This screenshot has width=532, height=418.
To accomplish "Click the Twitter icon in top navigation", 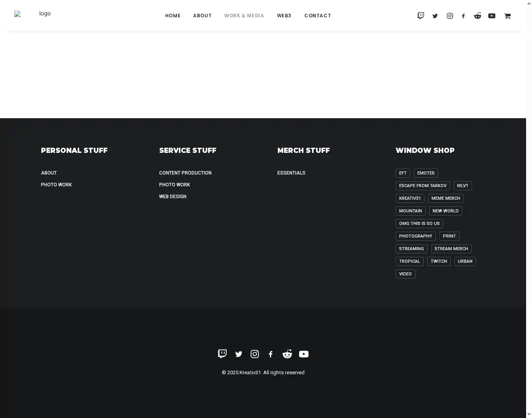I will [x=435, y=16].
